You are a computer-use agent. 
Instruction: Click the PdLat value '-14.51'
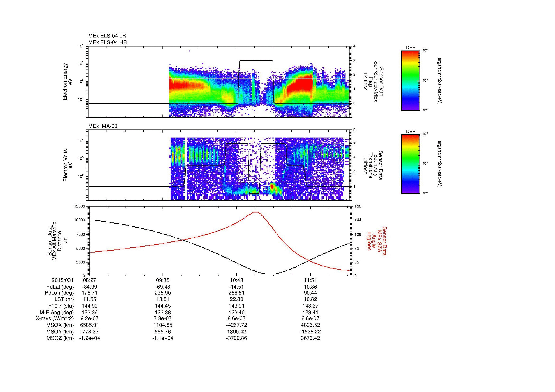(x=236, y=287)
